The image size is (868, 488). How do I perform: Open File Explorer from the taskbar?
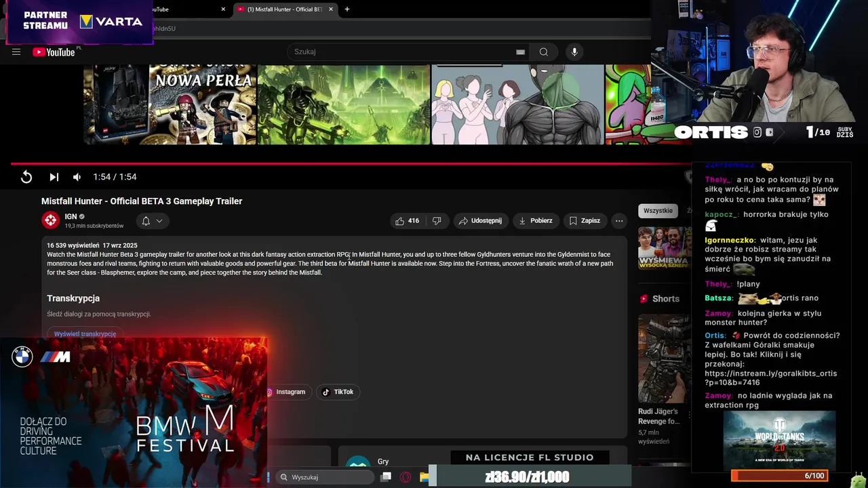pos(423,477)
